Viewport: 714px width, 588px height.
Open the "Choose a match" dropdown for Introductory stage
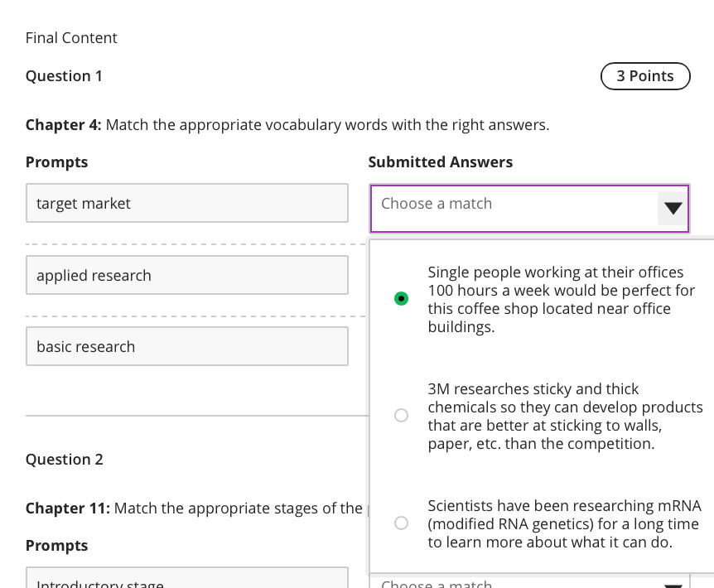[x=497, y=582]
